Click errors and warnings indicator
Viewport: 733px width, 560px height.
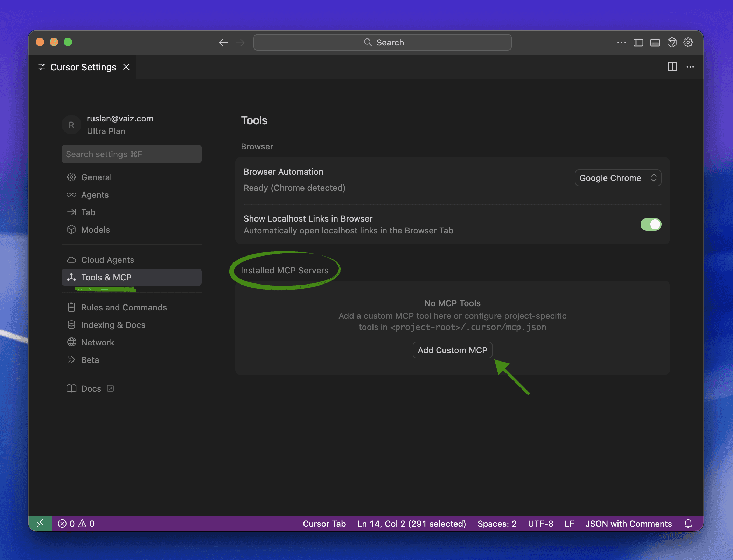click(76, 524)
